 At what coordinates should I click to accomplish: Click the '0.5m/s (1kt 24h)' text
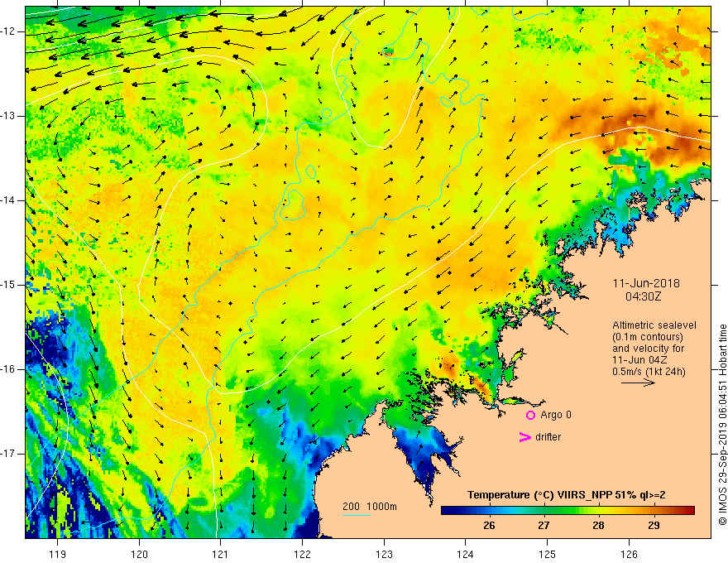(x=649, y=372)
